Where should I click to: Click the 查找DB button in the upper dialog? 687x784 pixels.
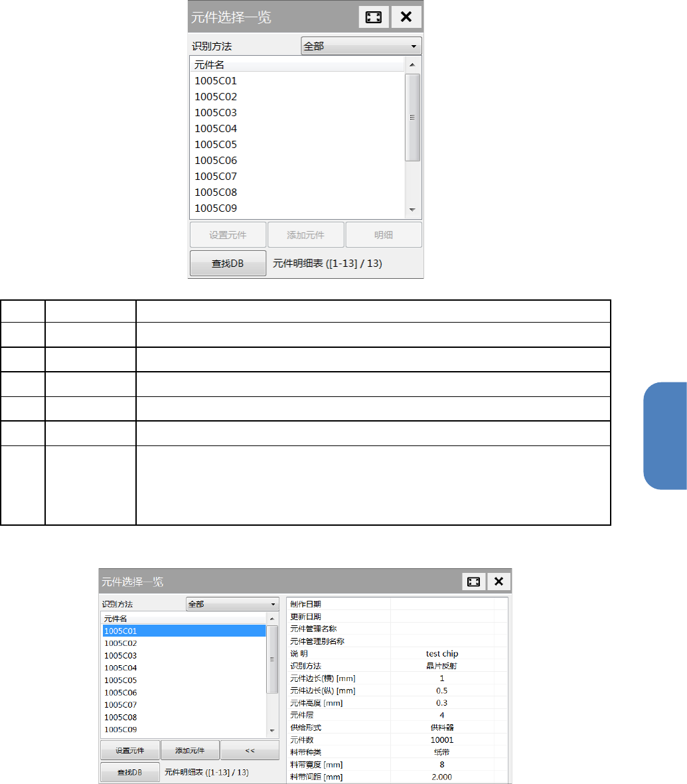(x=228, y=264)
